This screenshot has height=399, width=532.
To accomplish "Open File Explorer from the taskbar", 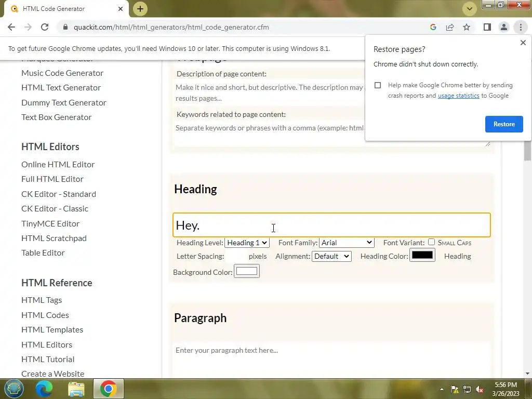I will point(76,389).
